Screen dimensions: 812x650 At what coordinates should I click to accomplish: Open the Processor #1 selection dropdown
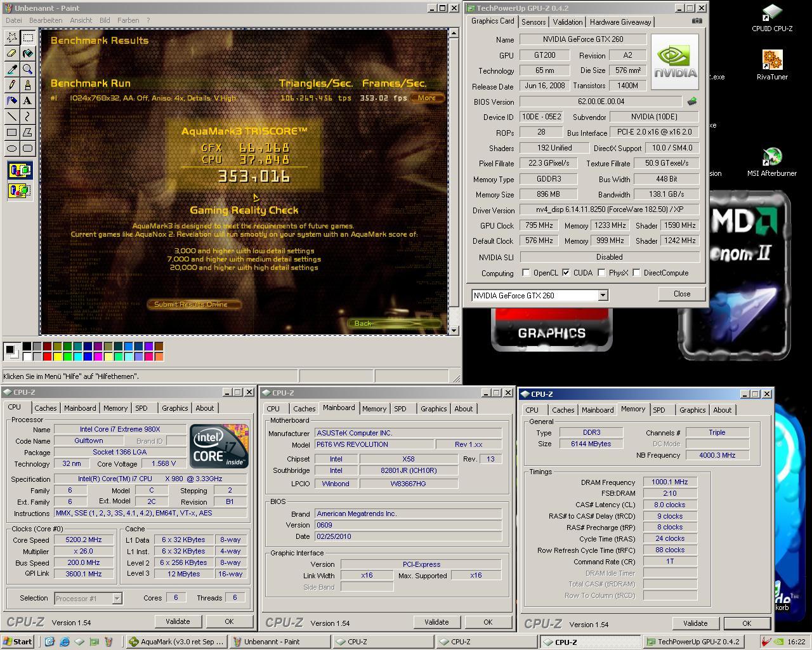[117, 598]
